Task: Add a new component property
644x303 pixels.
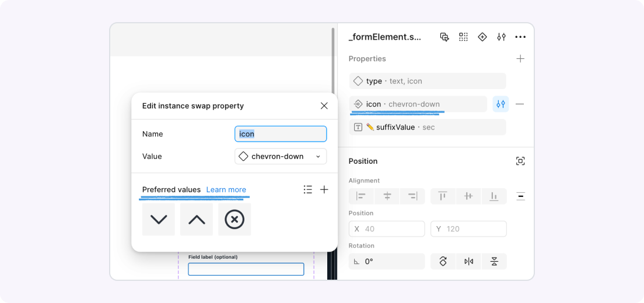Action: [x=520, y=59]
